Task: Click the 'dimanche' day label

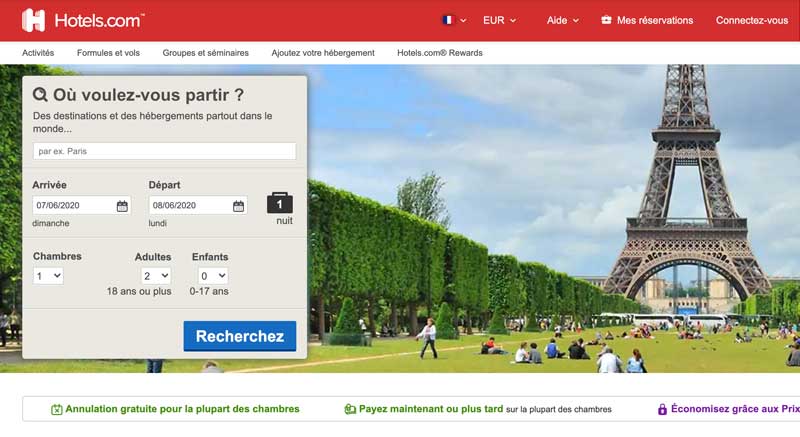Action: (51, 223)
